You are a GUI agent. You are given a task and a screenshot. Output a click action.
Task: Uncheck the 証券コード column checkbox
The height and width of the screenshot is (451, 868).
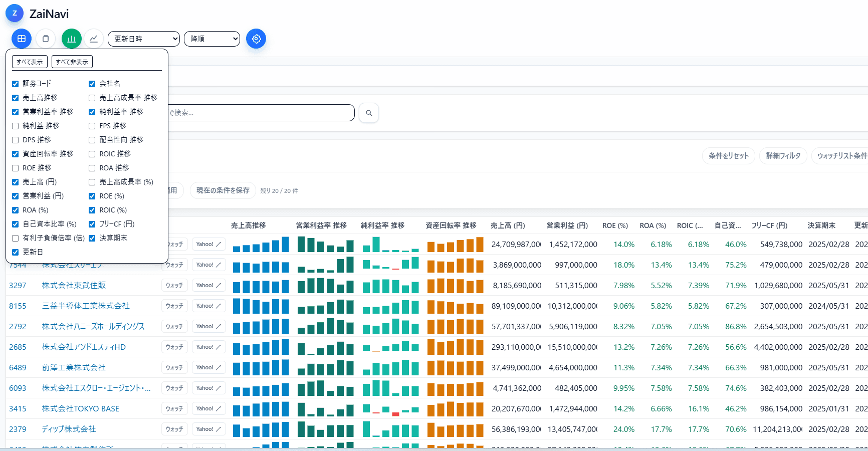16,84
